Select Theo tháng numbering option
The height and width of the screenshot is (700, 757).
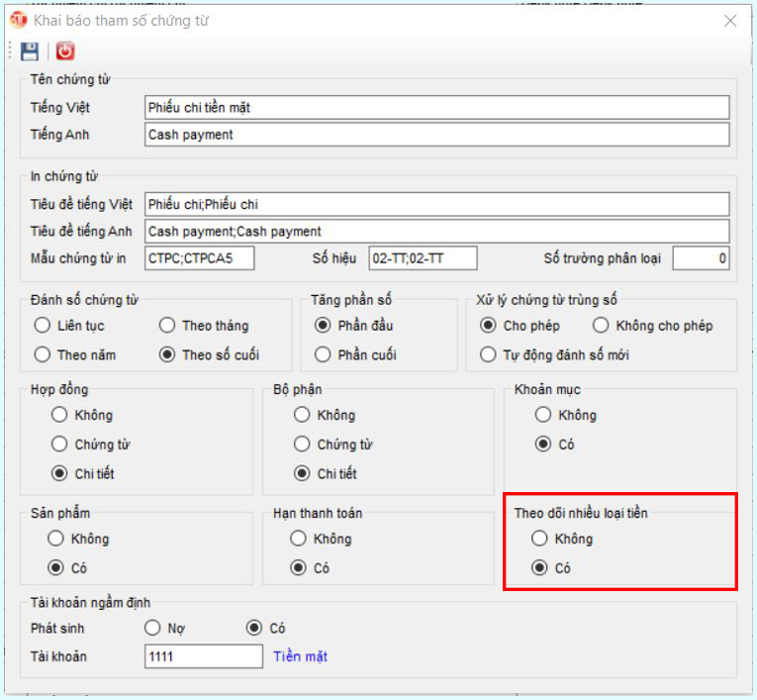pyautogui.click(x=166, y=326)
